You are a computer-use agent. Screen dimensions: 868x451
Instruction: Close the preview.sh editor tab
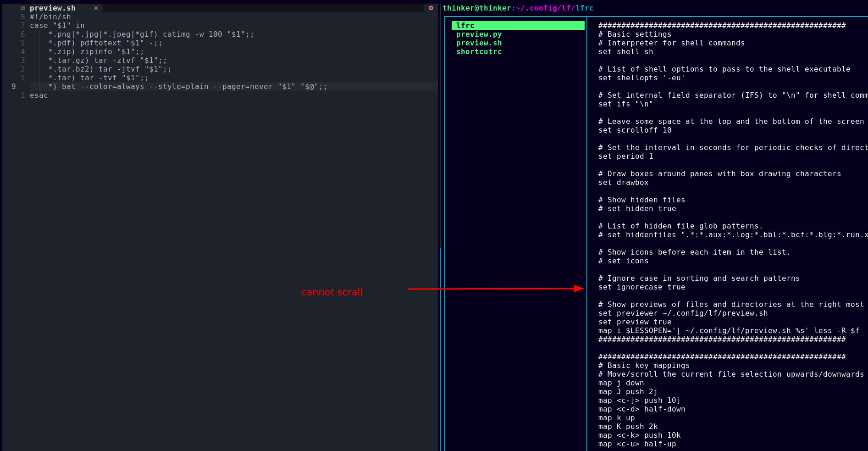(96, 8)
